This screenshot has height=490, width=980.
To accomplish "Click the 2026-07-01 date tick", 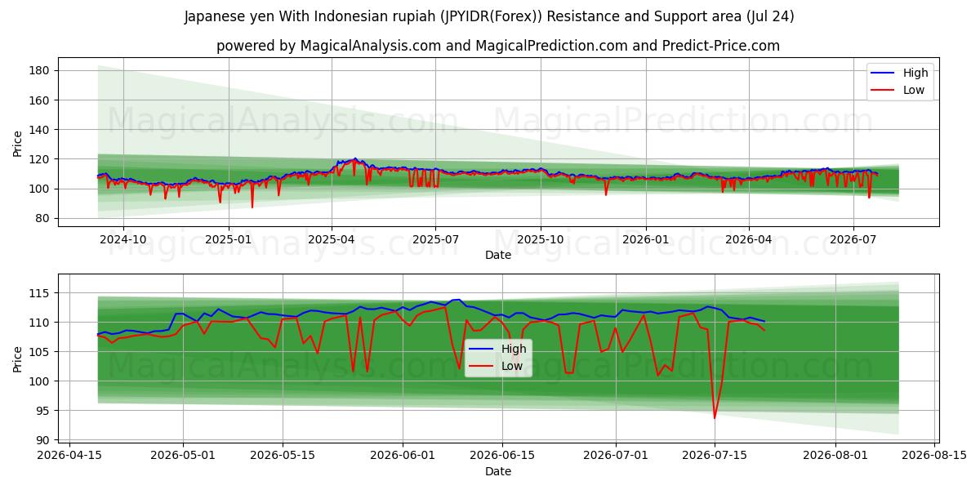I will click(615, 455).
